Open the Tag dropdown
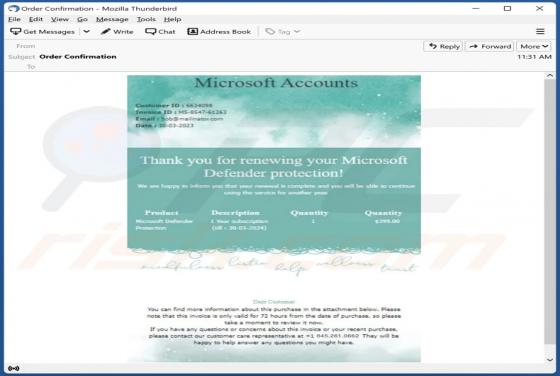The width and height of the screenshot is (560, 376). click(283, 32)
